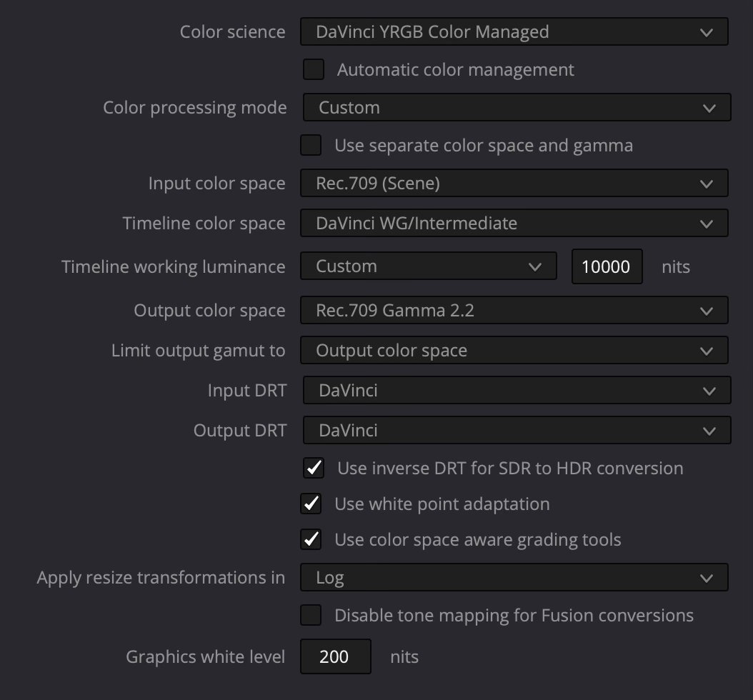Click the 10000 nits luminance field
The width and height of the screenshot is (753, 700).
[607, 266]
